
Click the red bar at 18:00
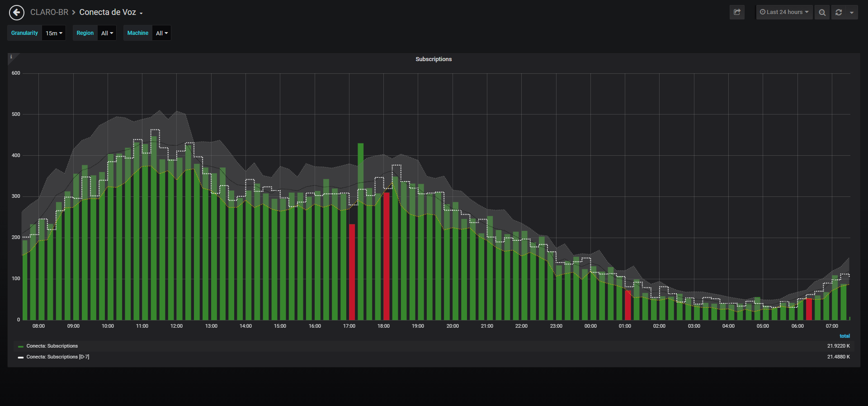pyautogui.click(x=387, y=256)
